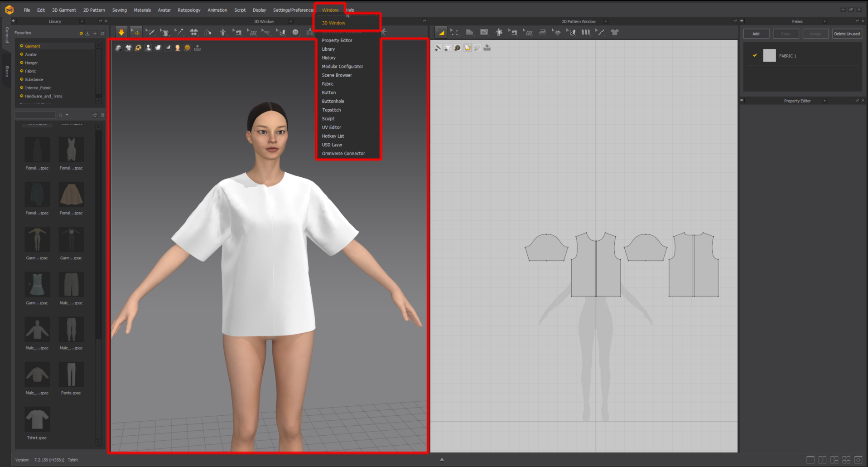
Task: Select the Edit Pattern tool in the 2D window
Action: 455,32
